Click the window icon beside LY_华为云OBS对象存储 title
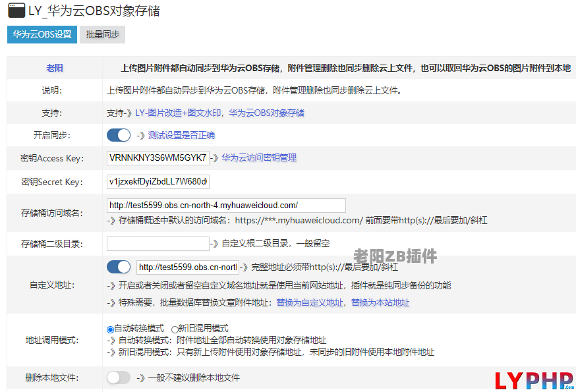Image resolution: width=576 pixels, height=392 pixels. 16,11
